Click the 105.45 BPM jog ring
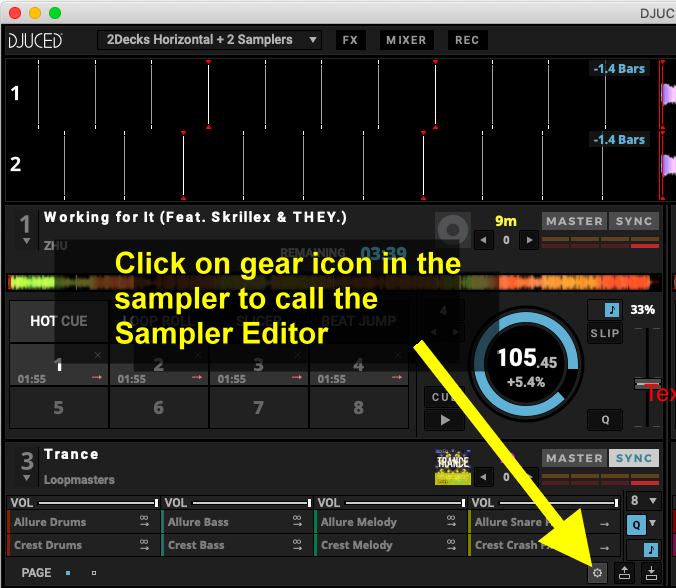This screenshot has height=588, width=676. 526,364
